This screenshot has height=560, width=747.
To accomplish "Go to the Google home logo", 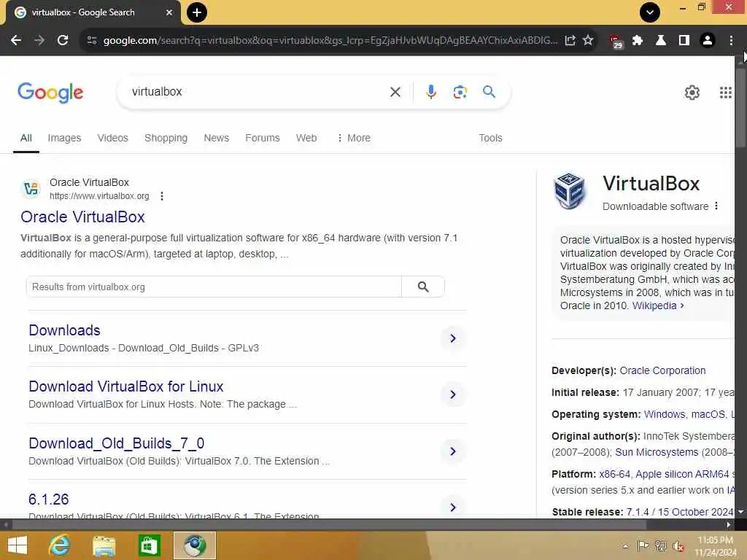I will (x=50, y=93).
